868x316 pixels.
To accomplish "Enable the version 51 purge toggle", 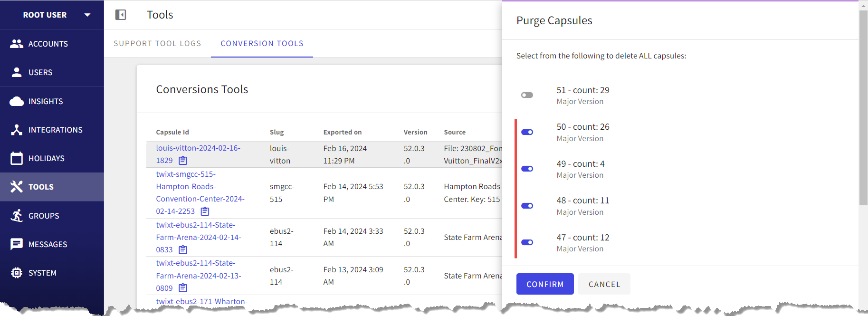I will click(527, 95).
